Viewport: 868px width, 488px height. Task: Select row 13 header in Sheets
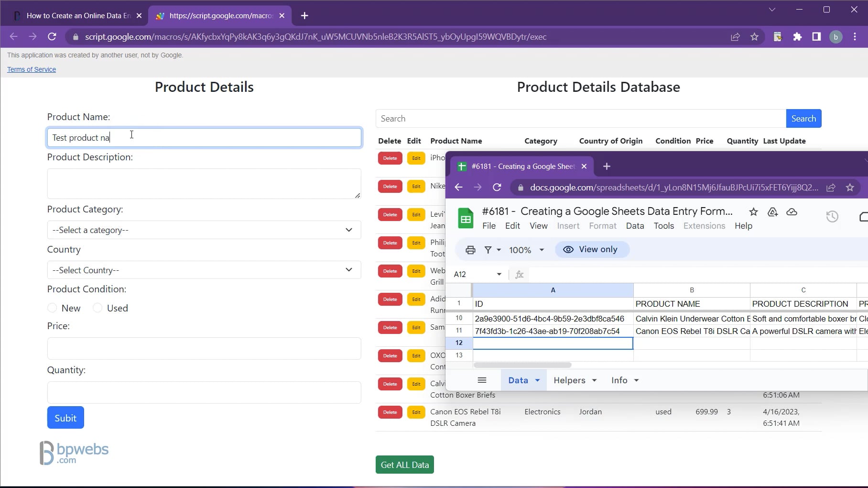(x=459, y=355)
